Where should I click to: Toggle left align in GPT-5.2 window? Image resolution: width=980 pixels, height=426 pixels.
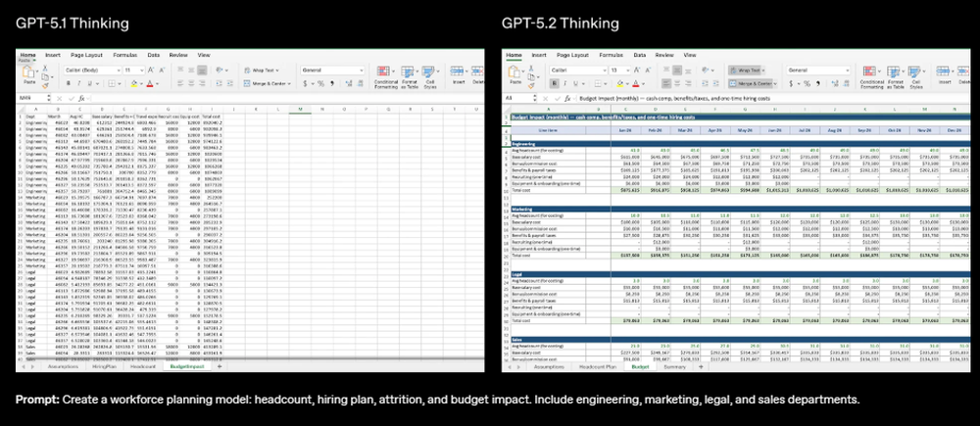pyautogui.click(x=665, y=83)
